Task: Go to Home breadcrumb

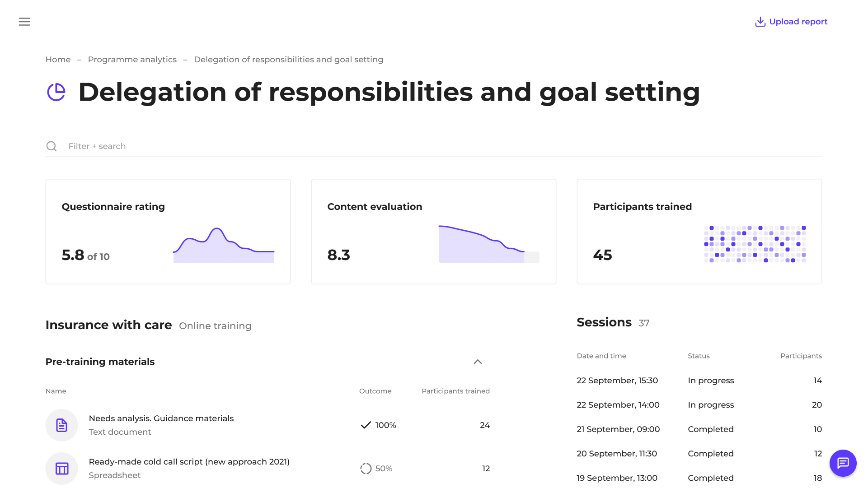Action: click(x=58, y=60)
